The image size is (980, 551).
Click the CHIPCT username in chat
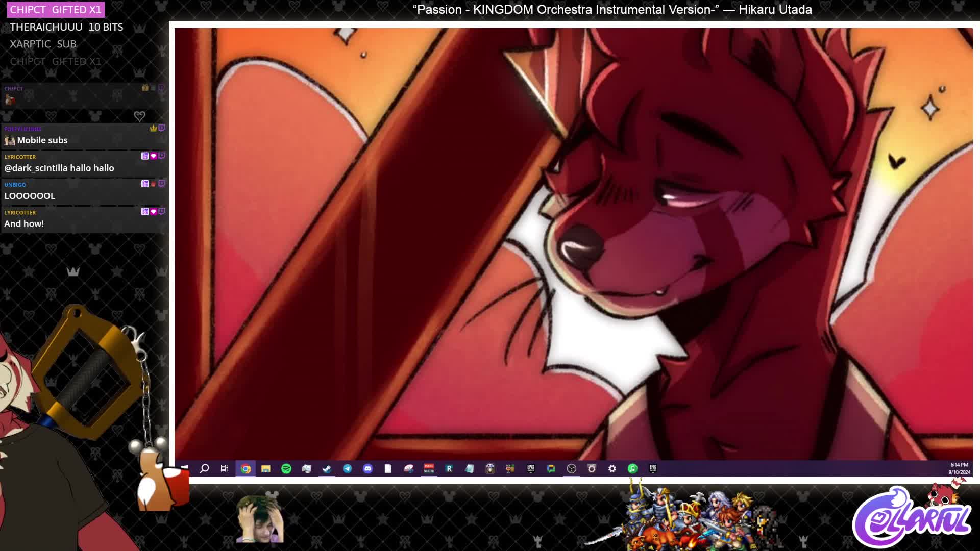13,89
